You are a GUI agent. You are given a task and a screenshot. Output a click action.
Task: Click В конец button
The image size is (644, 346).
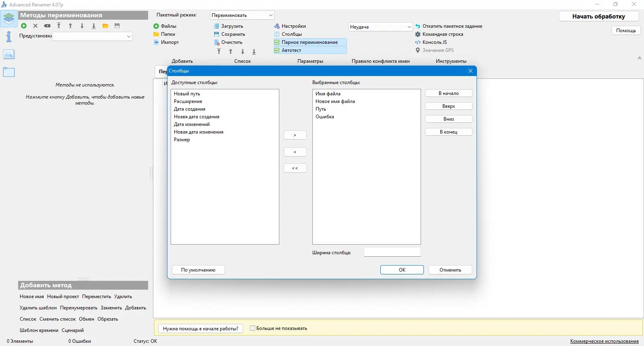[449, 132]
